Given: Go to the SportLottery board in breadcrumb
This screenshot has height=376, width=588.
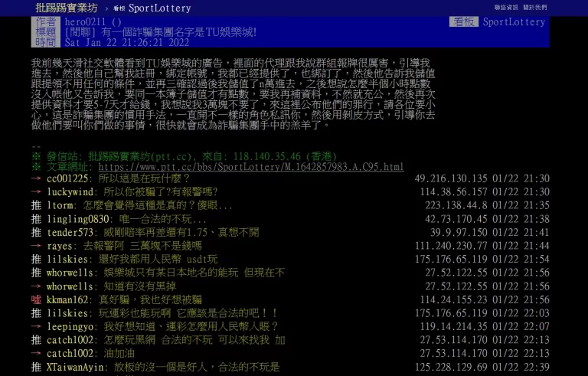Looking at the screenshot, I should coord(149,8).
